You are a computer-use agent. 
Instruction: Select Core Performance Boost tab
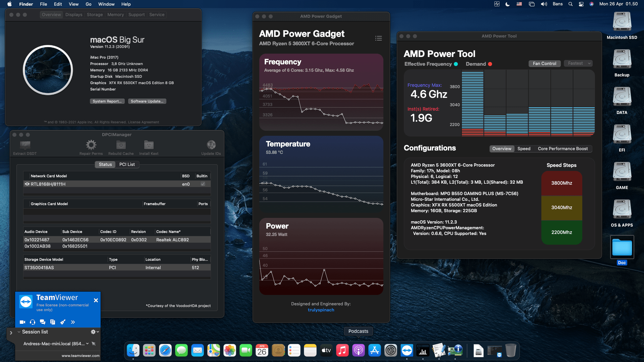coord(563,149)
